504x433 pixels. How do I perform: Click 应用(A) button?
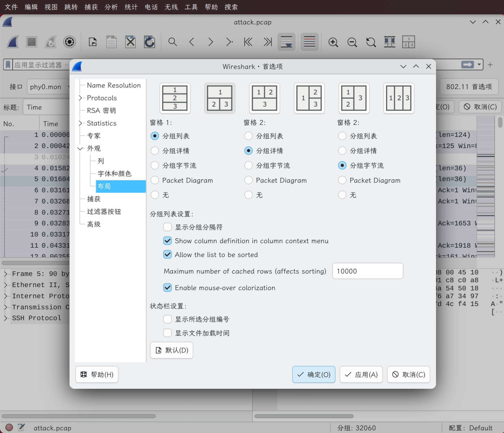point(361,374)
